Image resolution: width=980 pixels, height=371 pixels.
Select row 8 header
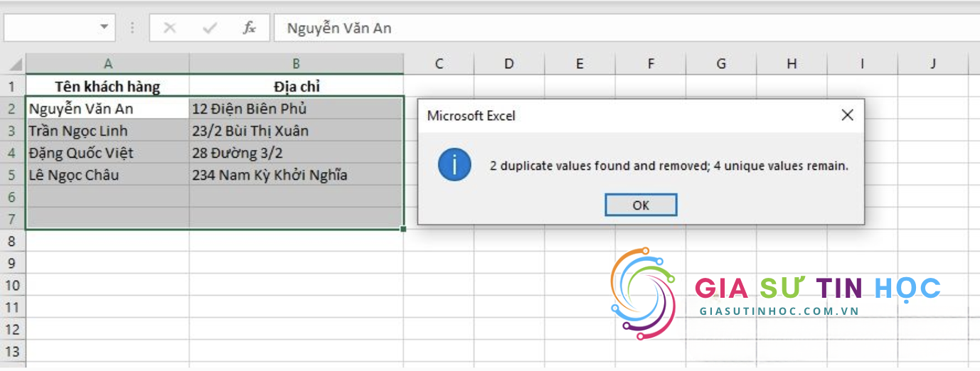(13, 241)
